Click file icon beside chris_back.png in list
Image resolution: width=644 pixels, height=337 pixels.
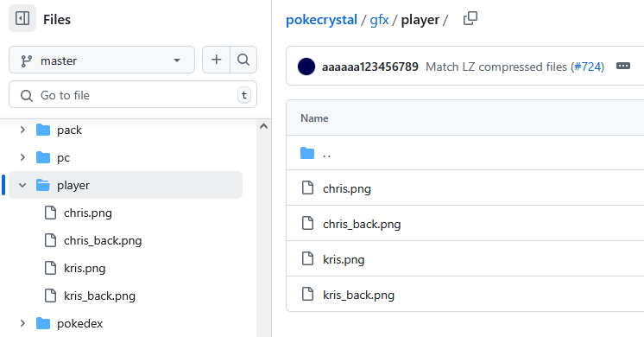click(307, 223)
